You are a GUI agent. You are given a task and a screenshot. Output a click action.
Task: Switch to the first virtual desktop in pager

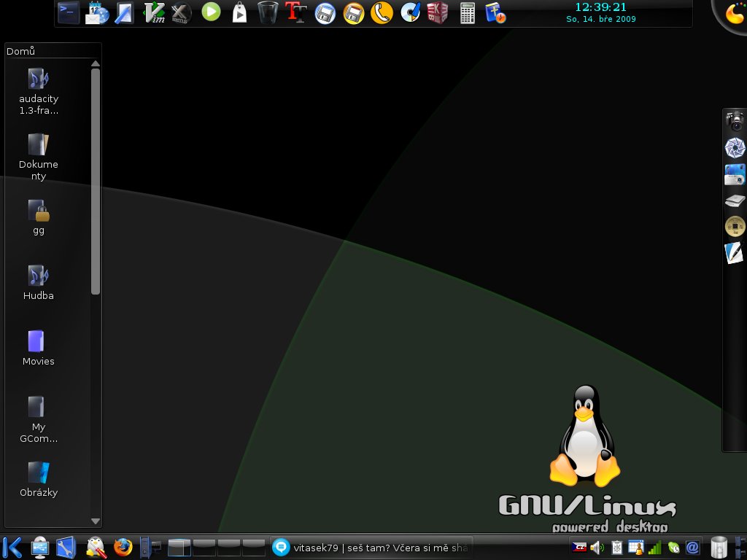[179, 548]
